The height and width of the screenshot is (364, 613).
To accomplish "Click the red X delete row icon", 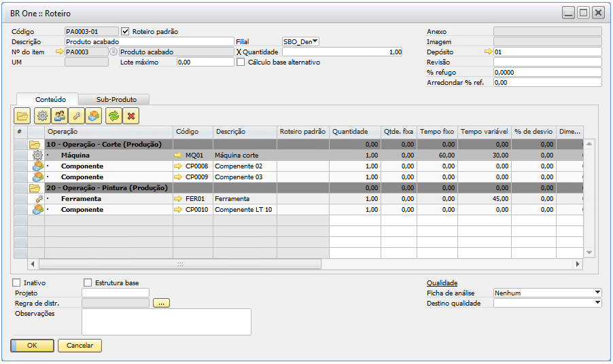I will pyautogui.click(x=131, y=116).
